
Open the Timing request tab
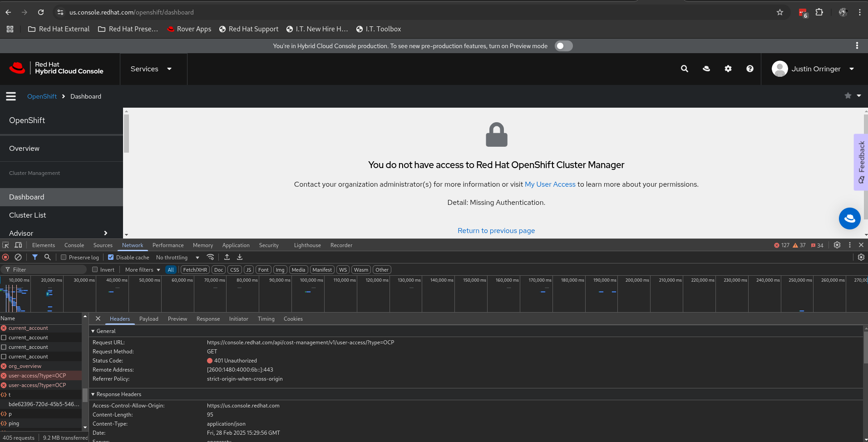pyautogui.click(x=266, y=319)
